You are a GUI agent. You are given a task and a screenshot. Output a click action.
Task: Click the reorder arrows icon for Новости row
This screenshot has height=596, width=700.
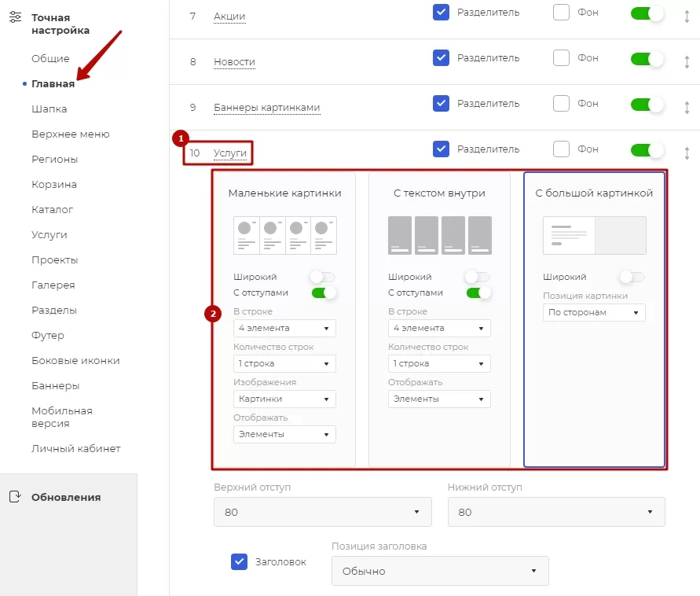click(x=687, y=61)
